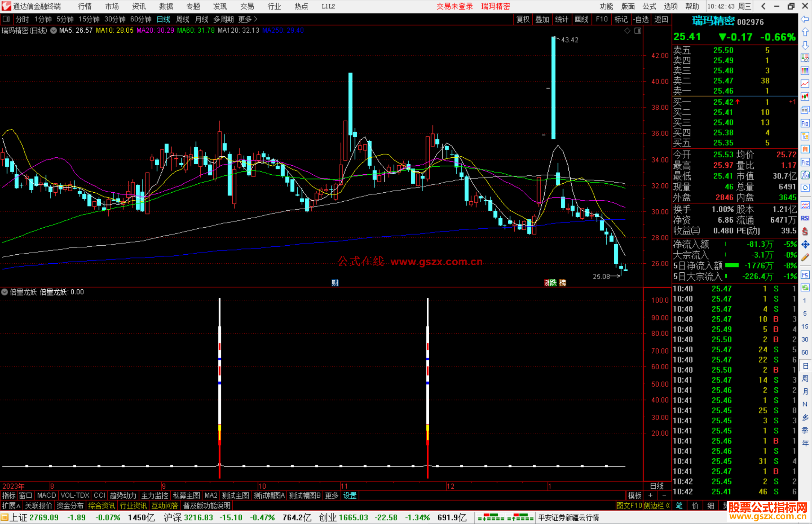Click the RSI indicator sidebar icon

[x=805, y=218]
